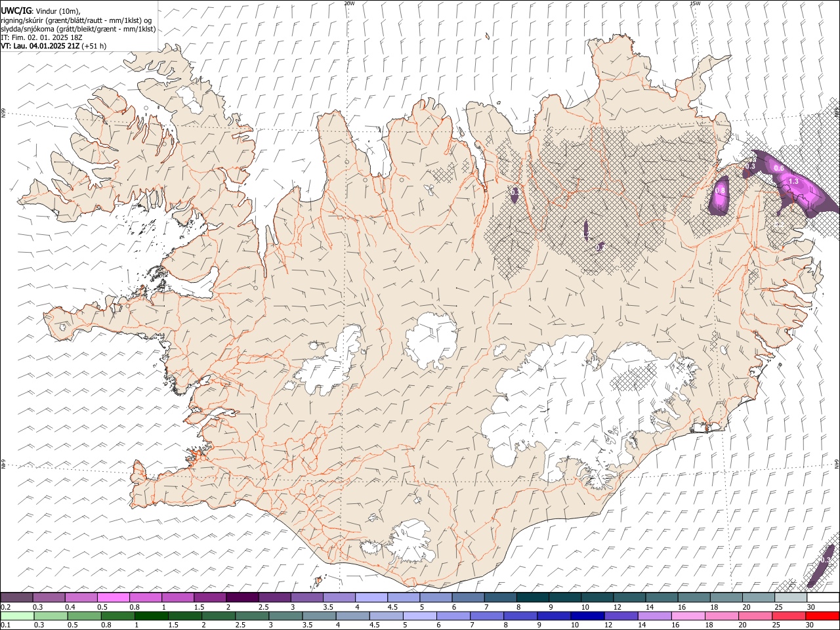
Task: Click the 0.8 precipitation value on the map
Action: click(720, 190)
